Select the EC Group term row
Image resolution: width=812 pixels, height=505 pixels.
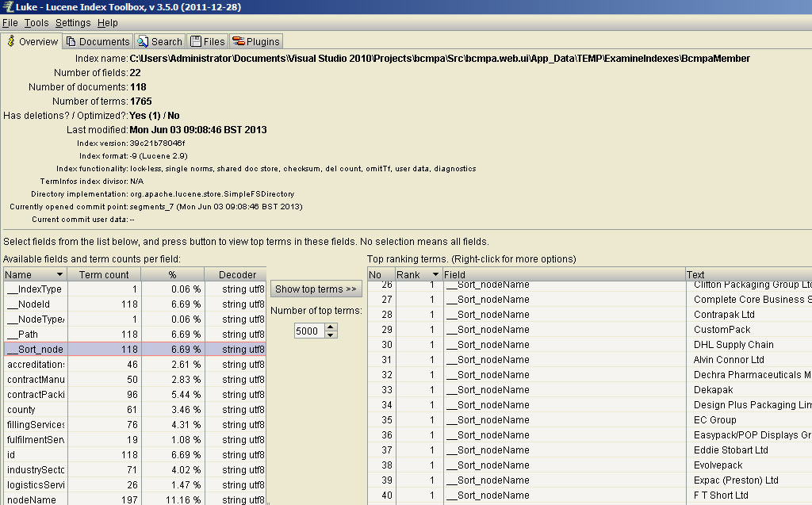pos(590,419)
